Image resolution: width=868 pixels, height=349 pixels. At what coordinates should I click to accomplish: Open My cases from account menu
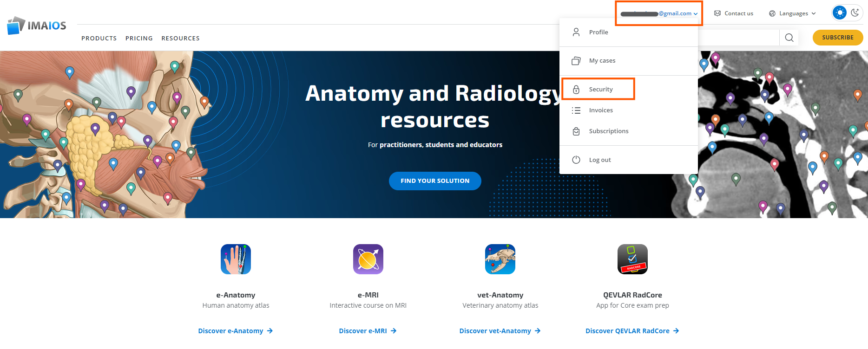[602, 60]
